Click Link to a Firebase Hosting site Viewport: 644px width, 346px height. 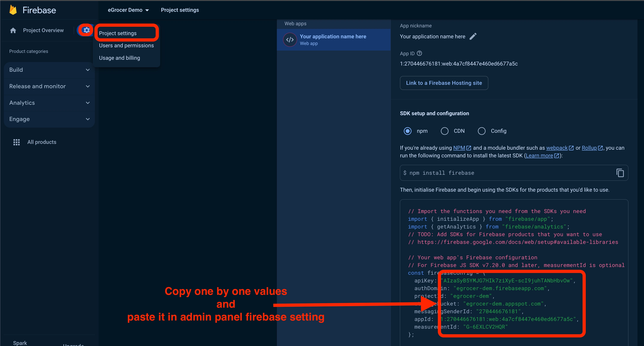[x=444, y=83]
